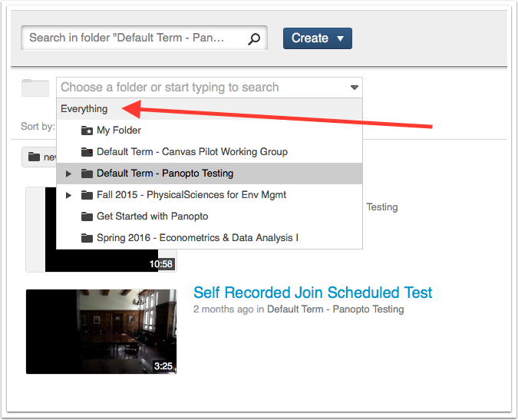Open the 10:58 video thumbnail
518x420 pixels.
pos(101,261)
